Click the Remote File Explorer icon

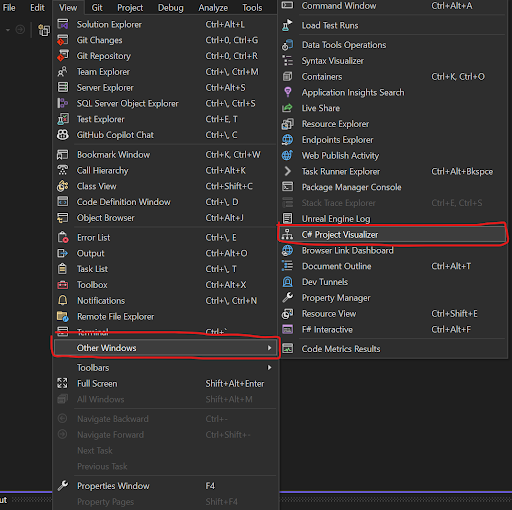(x=63, y=316)
